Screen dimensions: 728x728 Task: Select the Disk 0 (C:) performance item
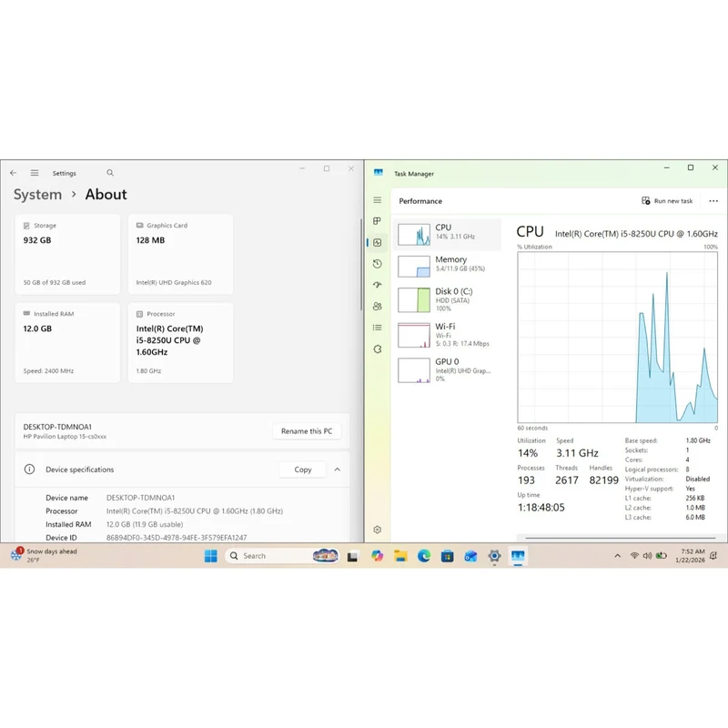pyautogui.click(x=447, y=299)
